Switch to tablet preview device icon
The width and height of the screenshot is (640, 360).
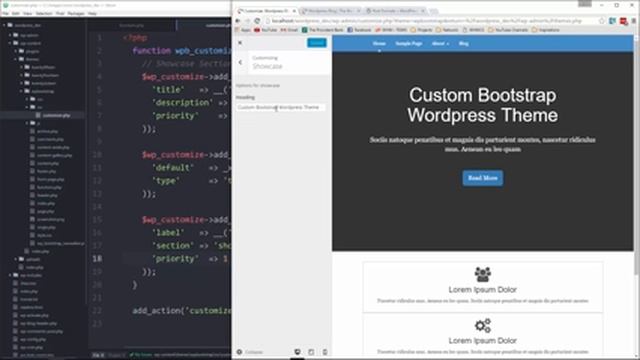[x=311, y=352]
